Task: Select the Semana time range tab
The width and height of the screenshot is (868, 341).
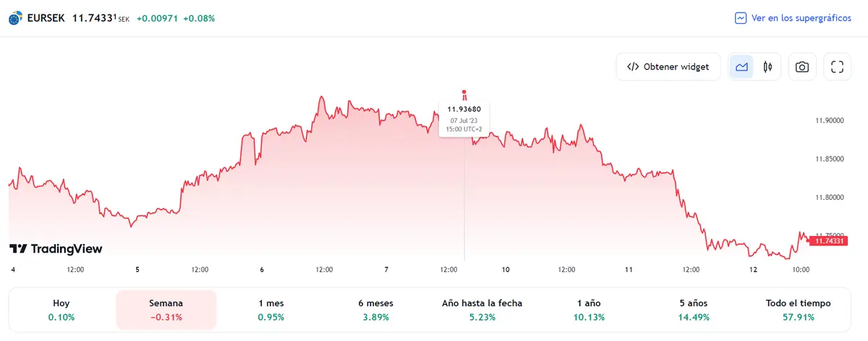Action: (166, 310)
